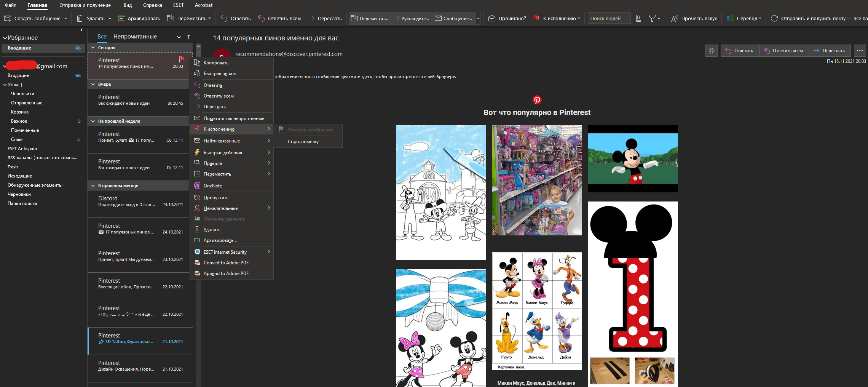868x387 pixels.
Task: Click the address book icon beside people search
Action: (x=639, y=18)
